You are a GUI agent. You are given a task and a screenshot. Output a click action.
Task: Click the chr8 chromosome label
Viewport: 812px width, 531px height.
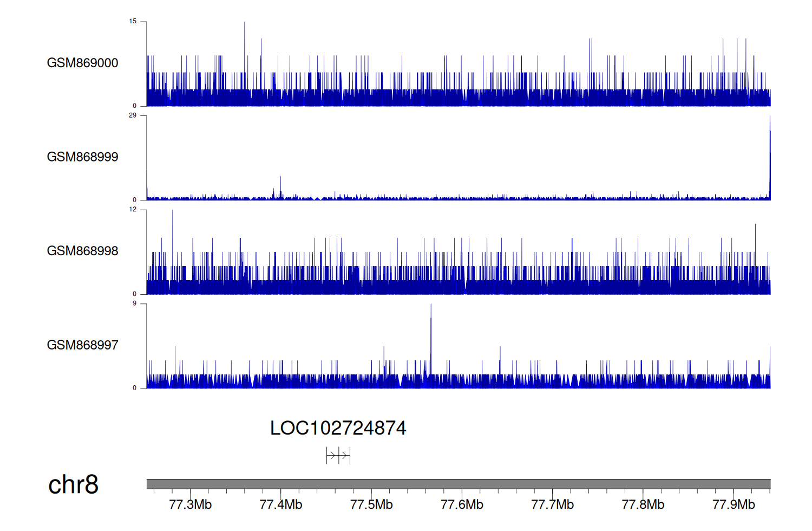tap(73, 484)
